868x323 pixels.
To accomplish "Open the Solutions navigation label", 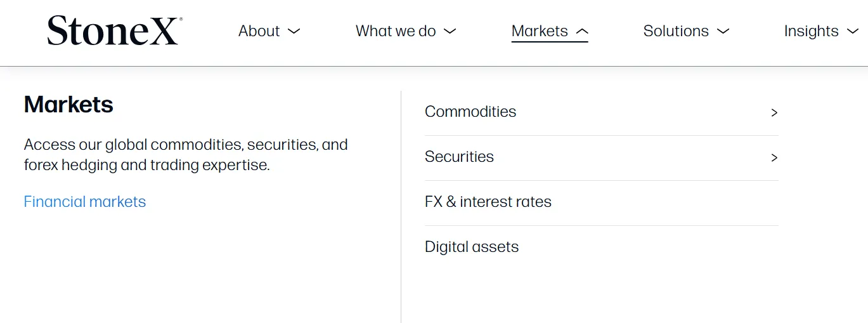I will tap(676, 31).
